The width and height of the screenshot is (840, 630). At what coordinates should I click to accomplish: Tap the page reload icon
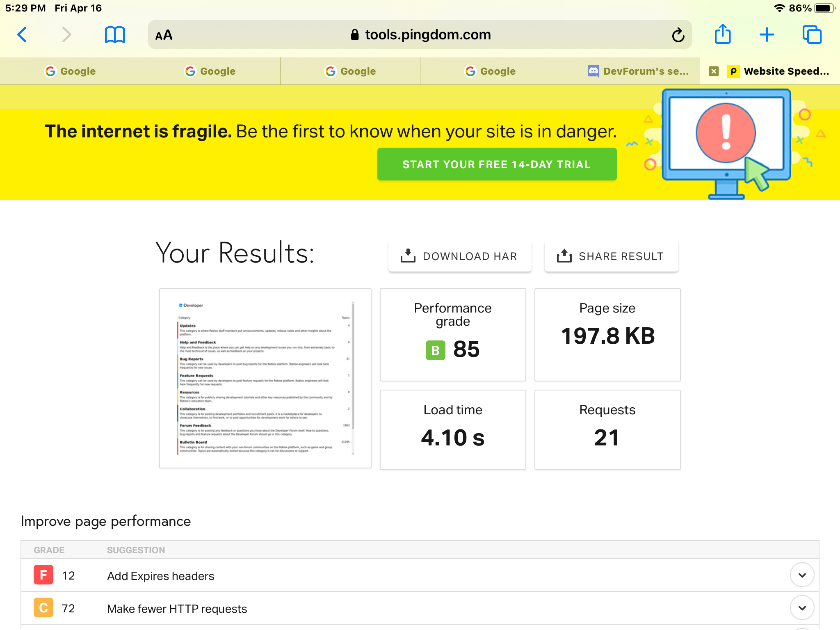(678, 35)
